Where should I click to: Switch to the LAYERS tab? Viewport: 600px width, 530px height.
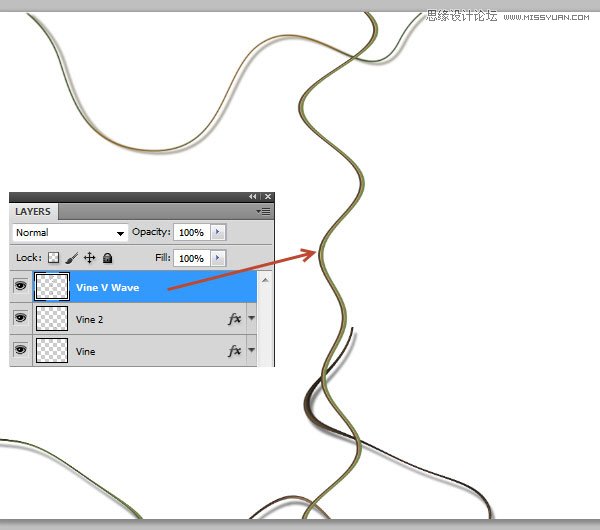pyautogui.click(x=33, y=212)
